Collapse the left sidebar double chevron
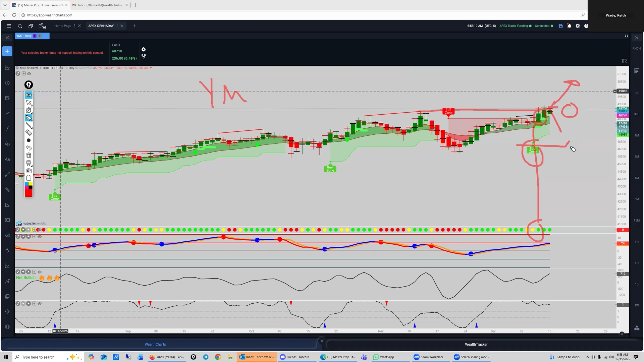Viewport: 644px width, 362px height. coord(7,38)
